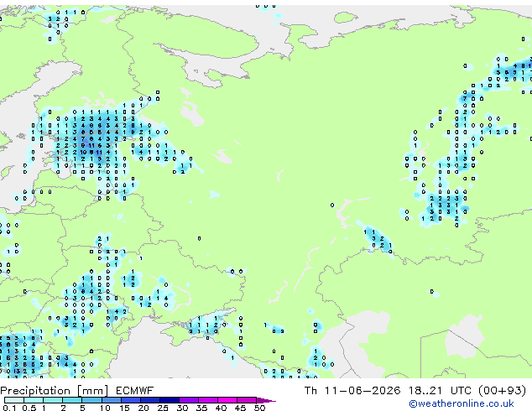Select the 35–40 mm legend color box
This screenshot has width=532, height=411.
tap(207, 400)
